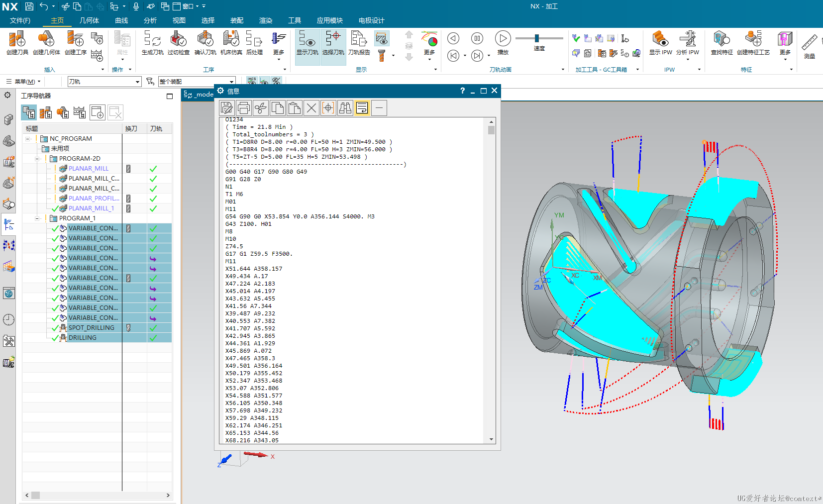The width and height of the screenshot is (823, 504).
Task: Click the _mode document tab
Action: 199,94
